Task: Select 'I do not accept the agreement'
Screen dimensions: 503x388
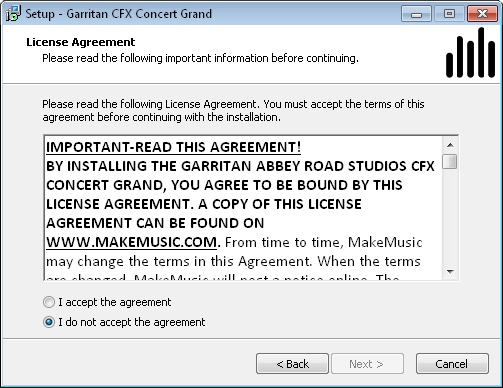Action: click(124, 322)
